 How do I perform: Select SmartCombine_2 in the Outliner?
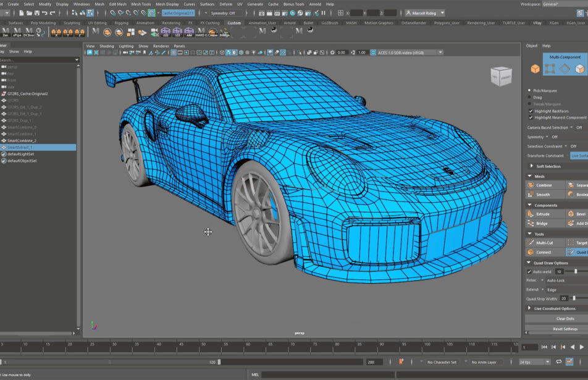coord(22,141)
